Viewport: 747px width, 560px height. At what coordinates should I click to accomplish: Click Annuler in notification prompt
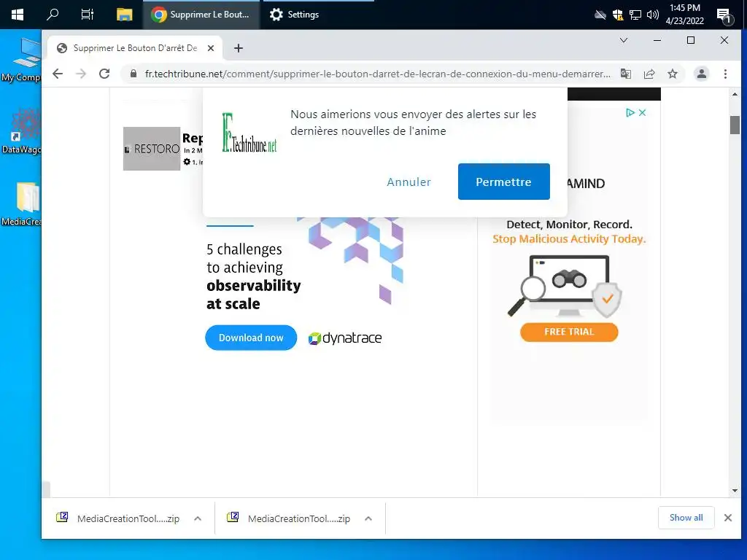click(409, 182)
